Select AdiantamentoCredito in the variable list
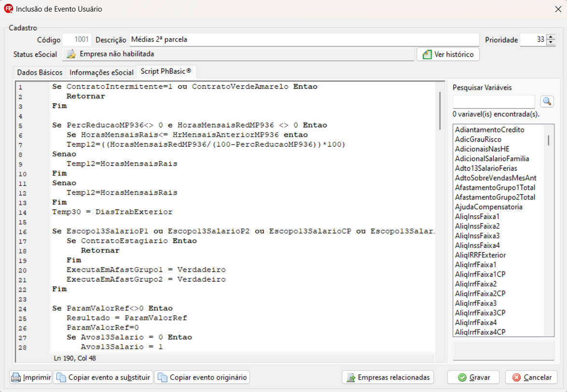 [489, 130]
